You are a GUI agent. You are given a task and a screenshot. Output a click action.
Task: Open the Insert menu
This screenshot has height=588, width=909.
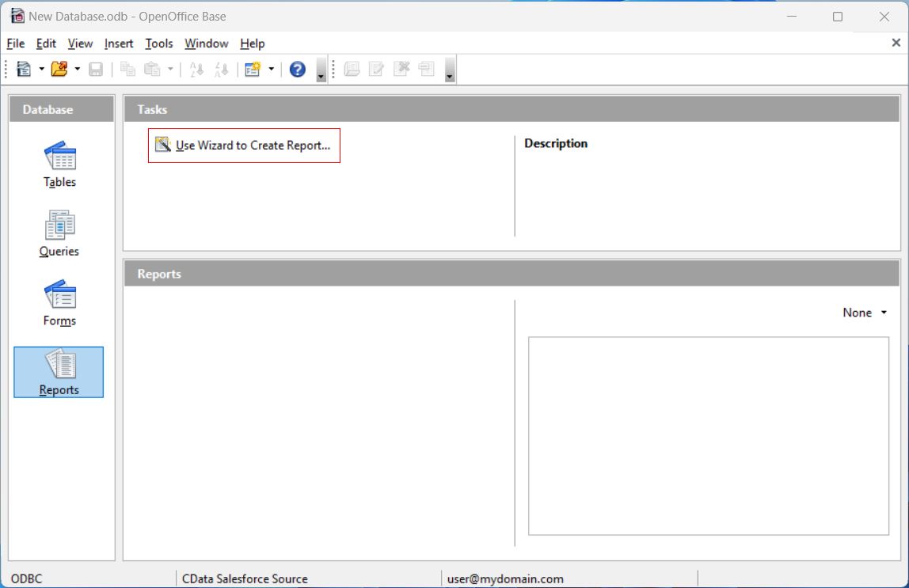point(119,44)
